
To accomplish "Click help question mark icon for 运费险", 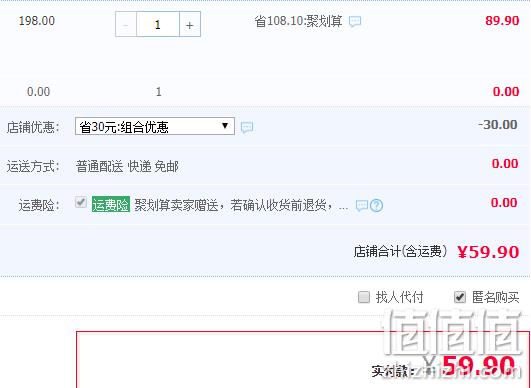I will [x=376, y=206].
